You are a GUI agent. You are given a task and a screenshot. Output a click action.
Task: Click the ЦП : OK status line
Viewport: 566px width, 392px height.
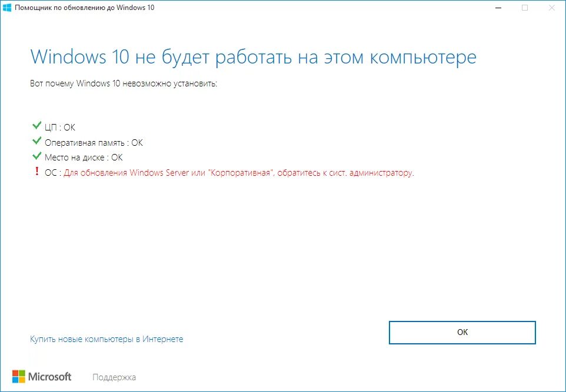tap(60, 128)
